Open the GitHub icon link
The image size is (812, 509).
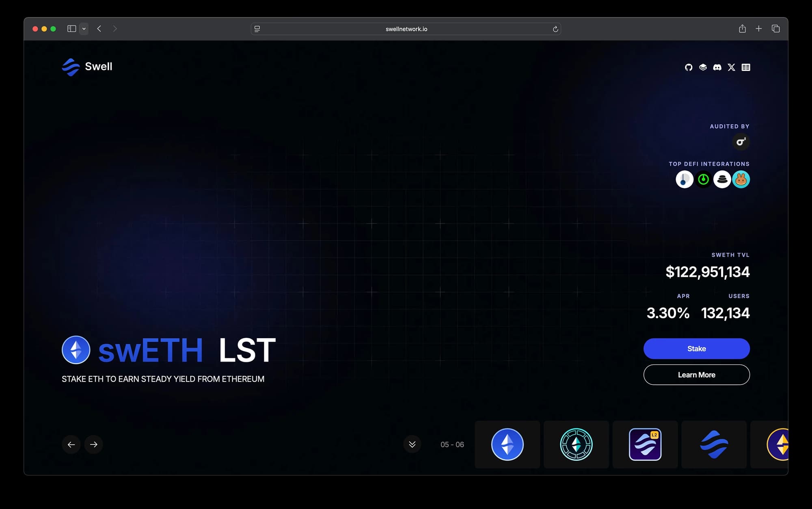pyautogui.click(x=689, y=67)
